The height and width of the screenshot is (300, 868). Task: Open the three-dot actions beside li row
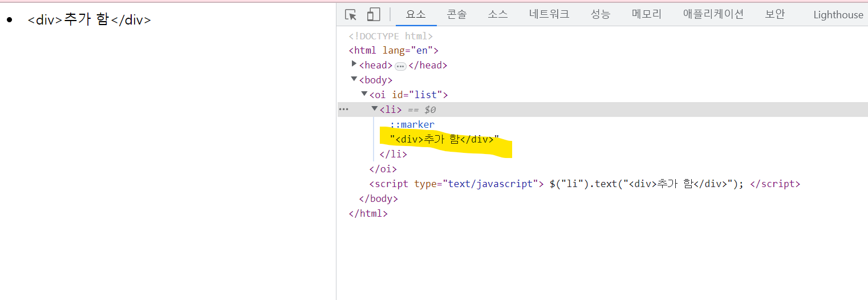(344, 109)
